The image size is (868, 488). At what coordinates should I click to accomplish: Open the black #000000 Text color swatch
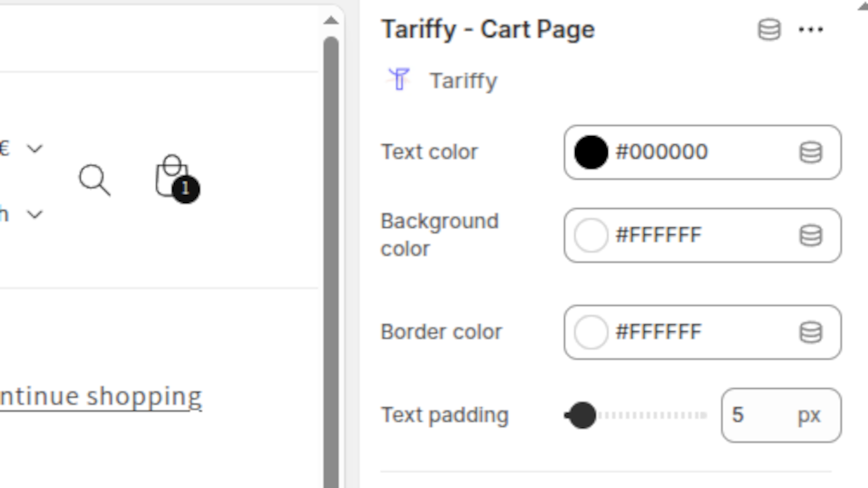(x=591, y=152)
